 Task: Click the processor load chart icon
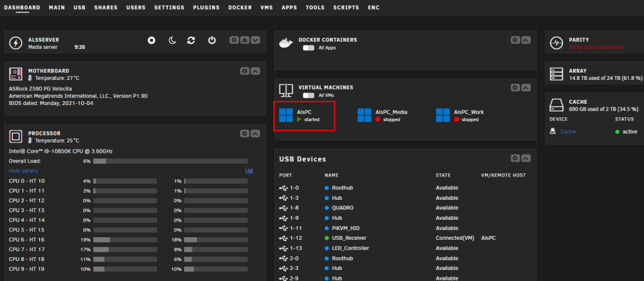(249, 171)
